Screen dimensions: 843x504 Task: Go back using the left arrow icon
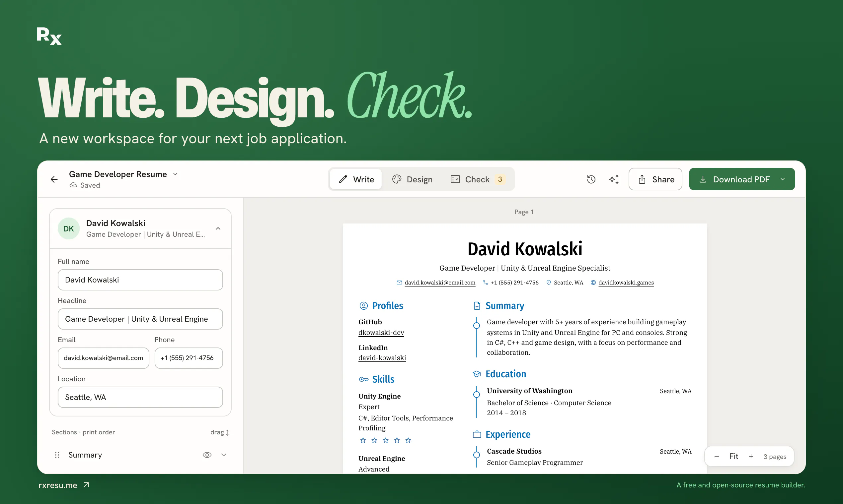[54, 179]
